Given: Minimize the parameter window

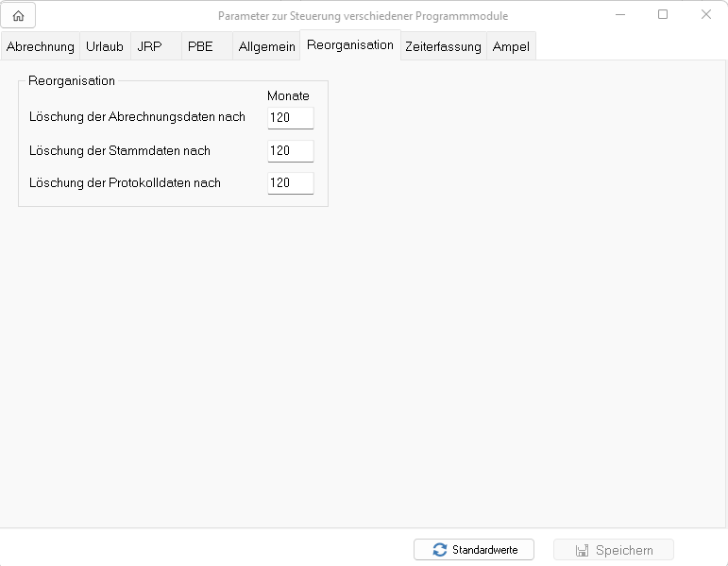Looking at the screenshot, I should coord(620,15).
